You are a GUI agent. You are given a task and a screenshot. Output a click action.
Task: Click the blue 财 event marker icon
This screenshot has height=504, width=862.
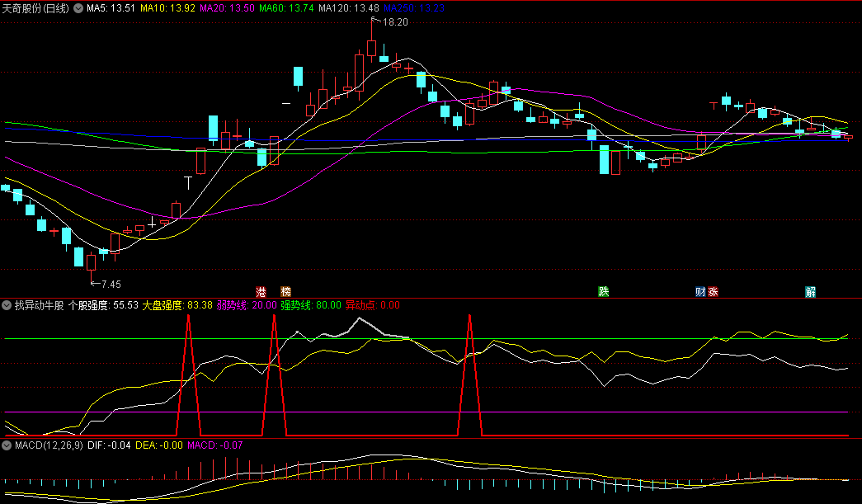click(x=700, y=291)
